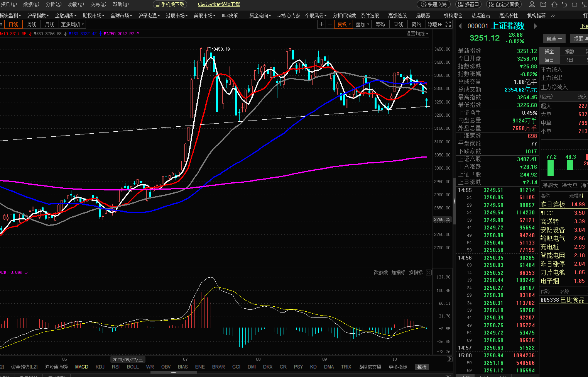Open the 帮助 menu
588x377 pixels.
(x=120, y=4)
